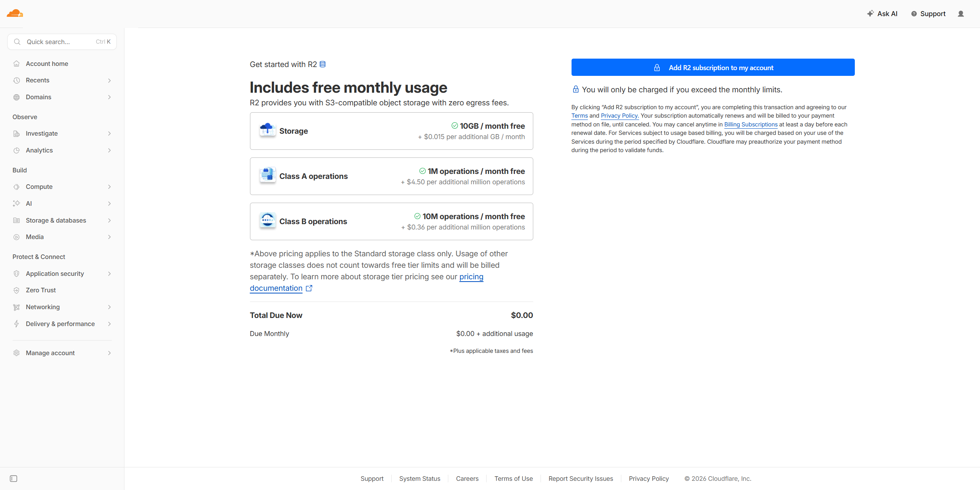Expand the Compute chevron

click(x=109, y=187)
